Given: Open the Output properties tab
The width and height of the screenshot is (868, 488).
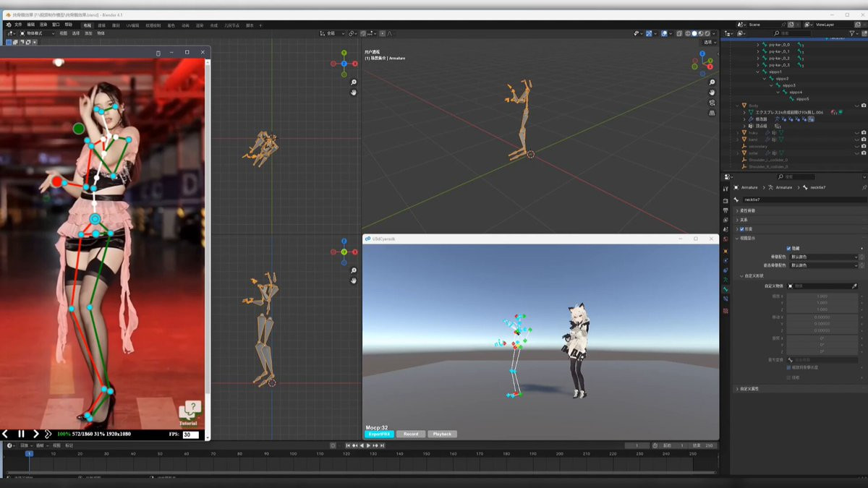Looking at the screenshot, I should pyautogui.click(x=726, y=210).
